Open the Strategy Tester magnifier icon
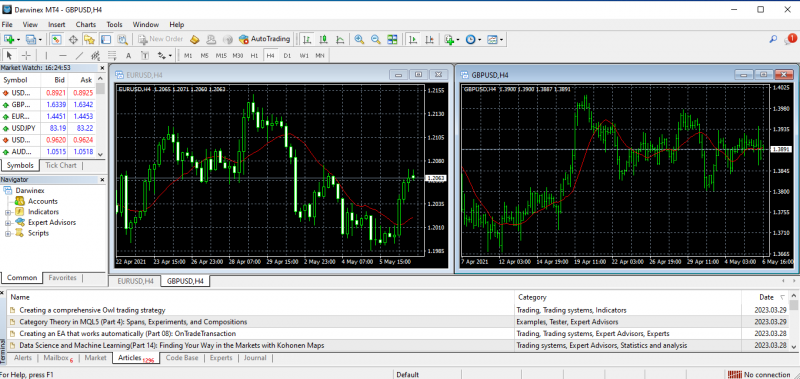The width and height of the screenshot is (800, 379). (122, 39)
